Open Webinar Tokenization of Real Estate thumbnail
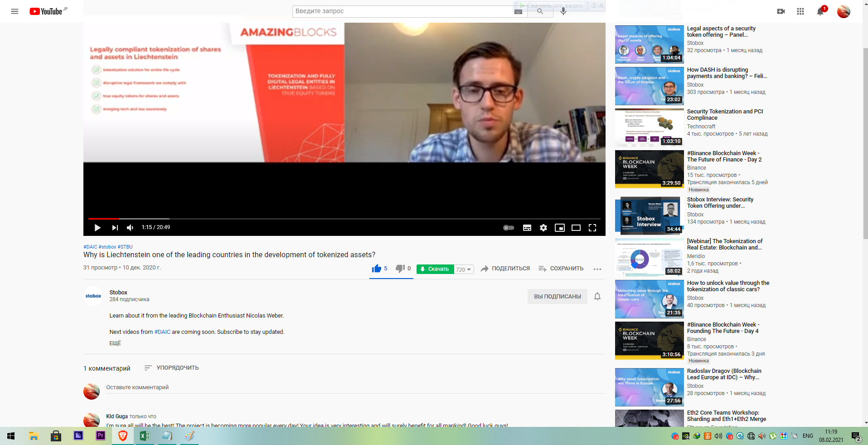Viewport: 868px width, 445px height. pyautogui.click(x=650, y=258)
